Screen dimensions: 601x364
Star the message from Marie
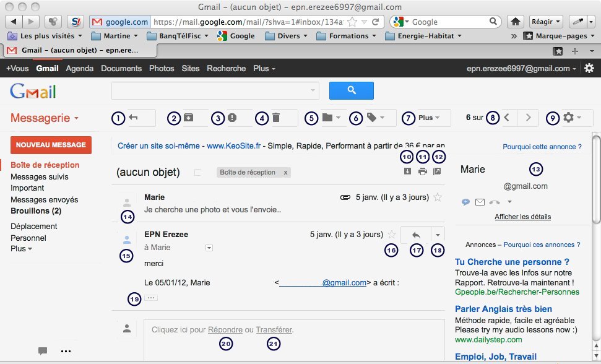438,197
